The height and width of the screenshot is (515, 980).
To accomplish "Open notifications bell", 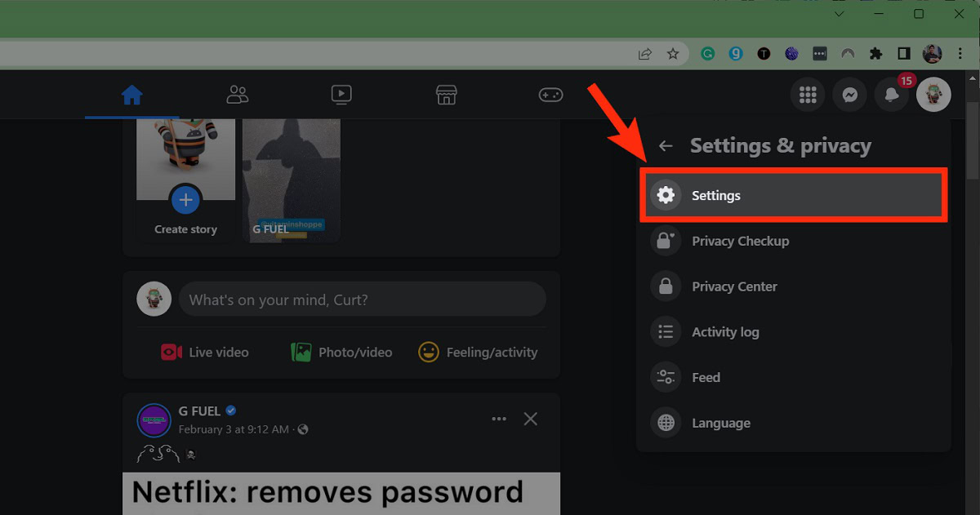I will pos(891,95).
